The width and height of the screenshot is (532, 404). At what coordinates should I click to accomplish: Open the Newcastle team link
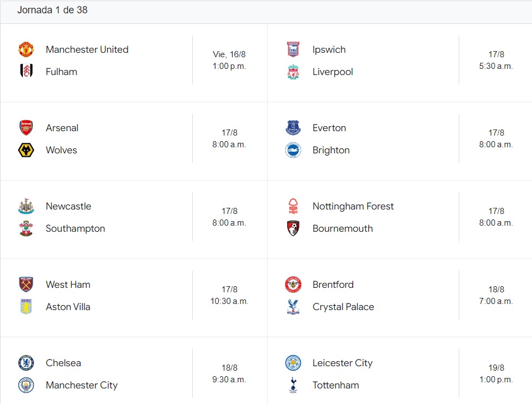tap(68, 206)
